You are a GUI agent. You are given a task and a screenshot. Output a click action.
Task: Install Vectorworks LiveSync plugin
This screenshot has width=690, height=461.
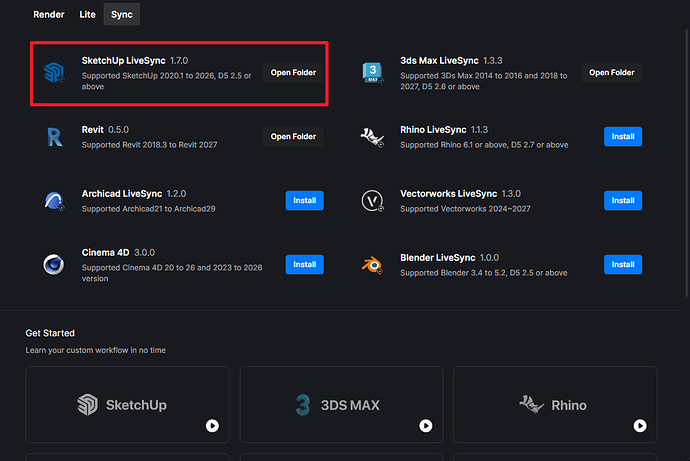[x=623, y=201]
